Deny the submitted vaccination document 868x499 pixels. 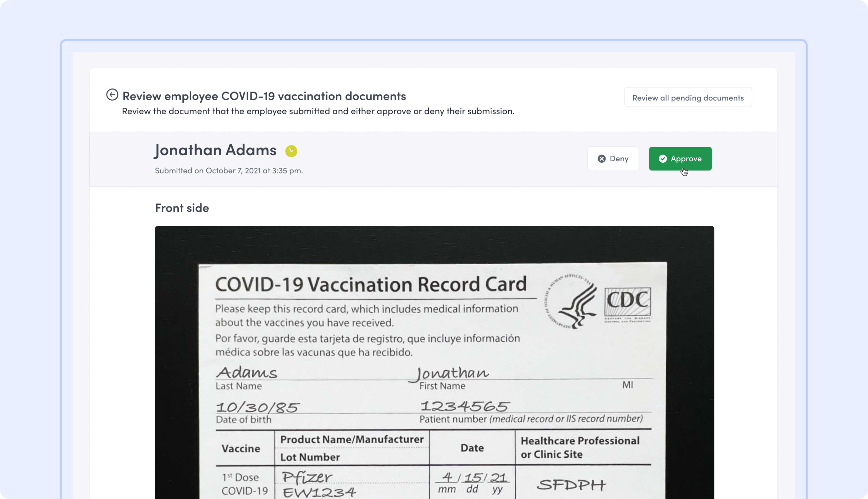click(613, 159)
